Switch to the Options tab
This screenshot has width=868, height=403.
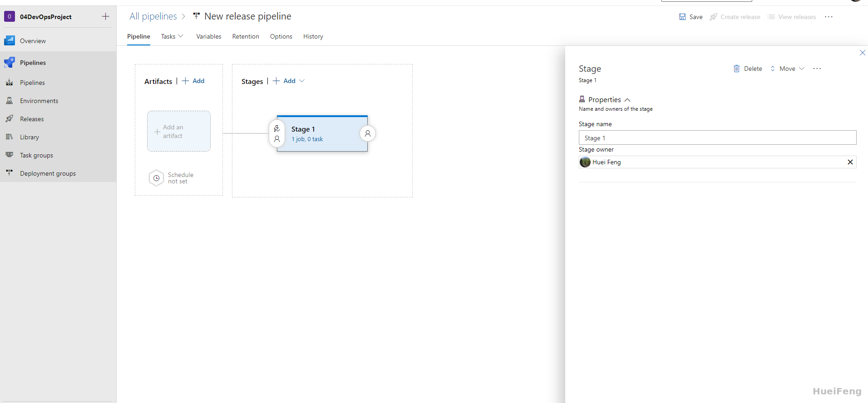point(281,36)
